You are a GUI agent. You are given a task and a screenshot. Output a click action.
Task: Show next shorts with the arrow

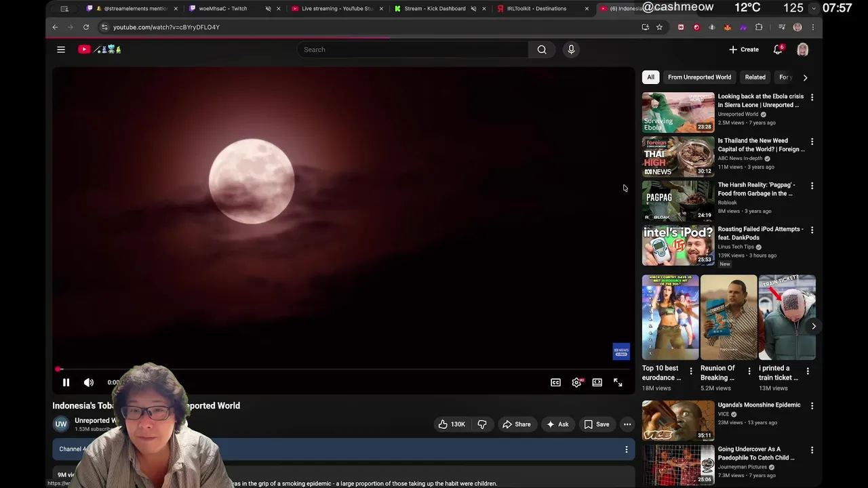click(814, 326)
